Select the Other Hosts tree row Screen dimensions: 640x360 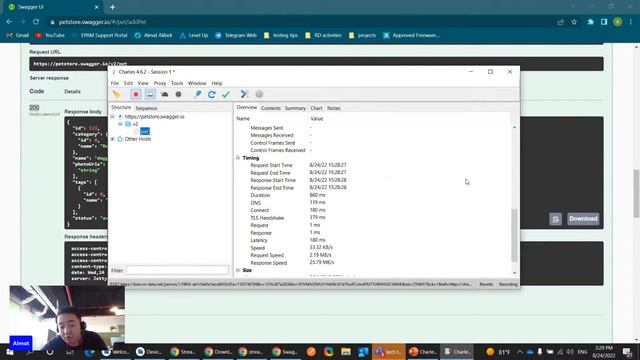point(138,139)
